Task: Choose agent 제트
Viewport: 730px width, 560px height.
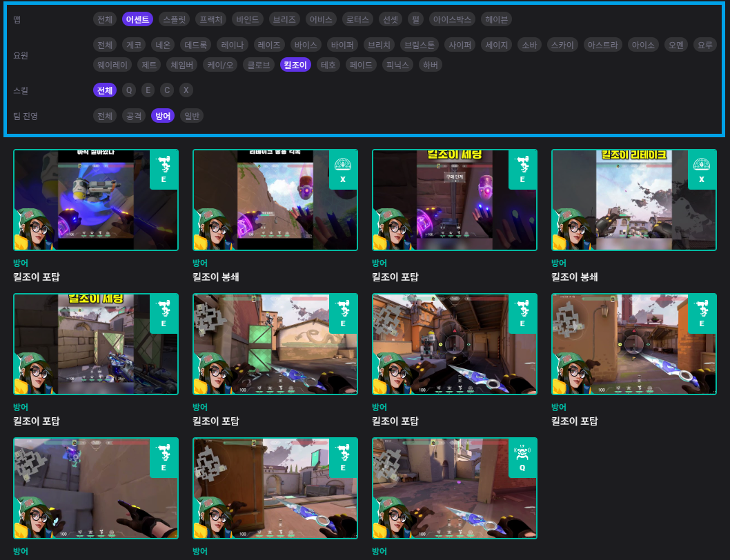Action: pyautogui.click(x=149, y=65)
